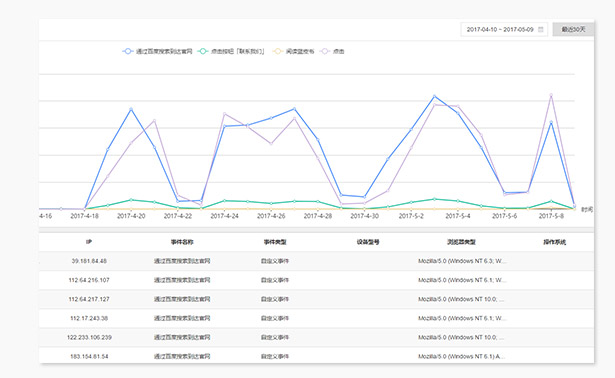Click the x-axis label 2017-4-22
The width and height of the screenshot is (615, 378).
(x=178, y=216)
